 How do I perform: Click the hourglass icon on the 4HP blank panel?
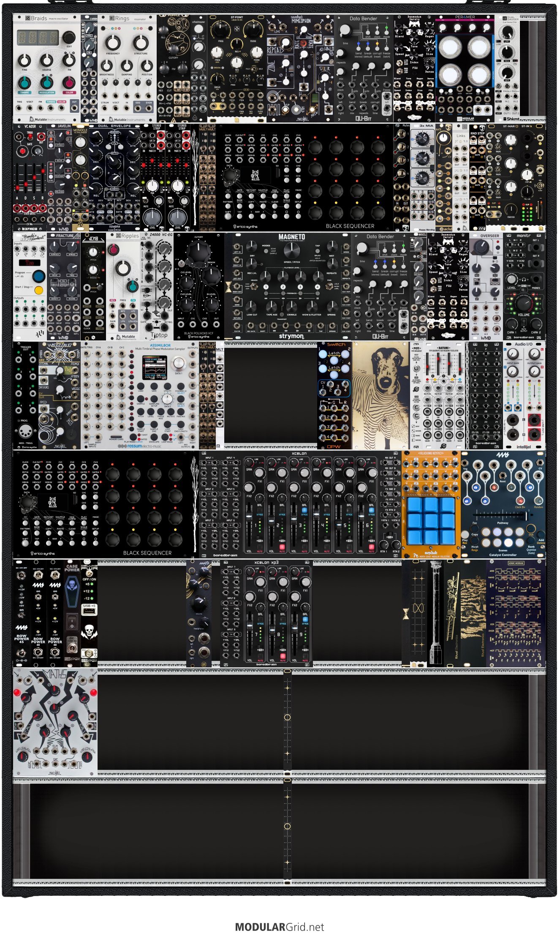tap(406, 614)
